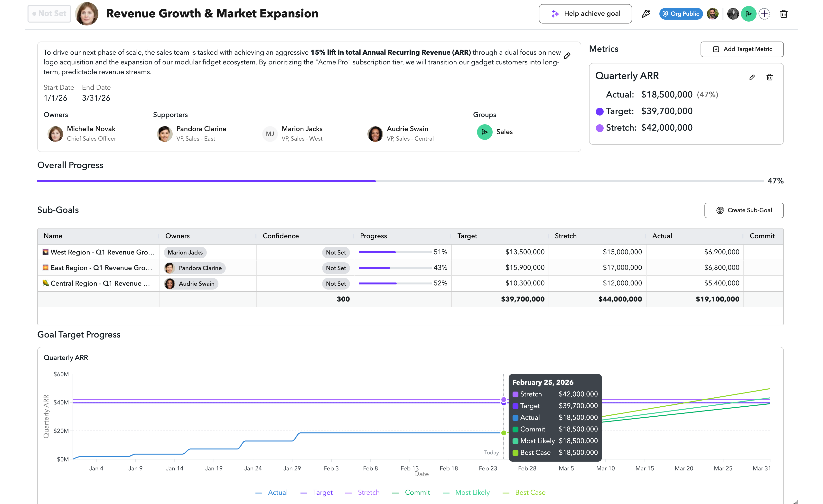
Task: Click the Sales group green flag icon
Action: (484, 132)
